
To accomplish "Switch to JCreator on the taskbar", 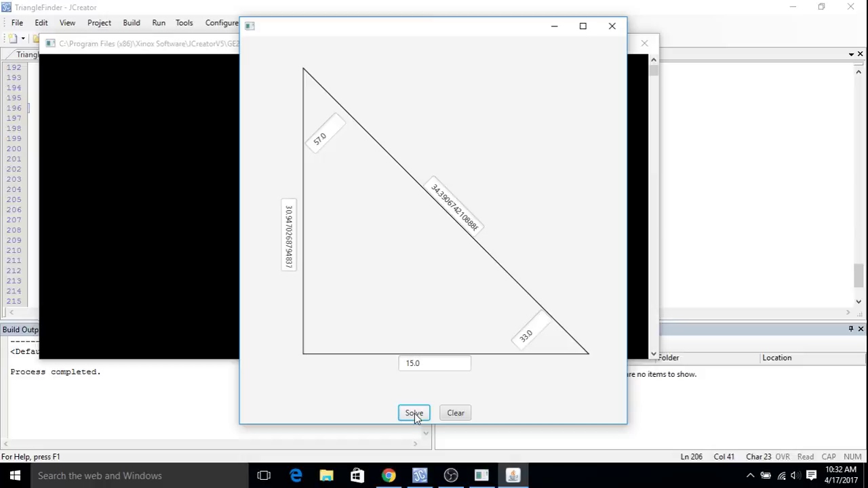I will [x=419, y=476].
